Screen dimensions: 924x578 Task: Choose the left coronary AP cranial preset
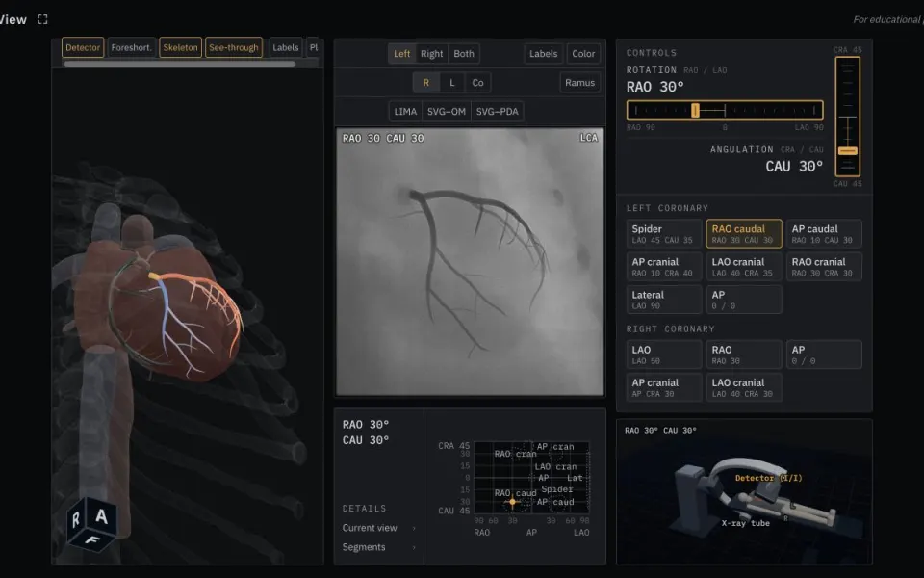pyautogui.click(x=664, y=267)
